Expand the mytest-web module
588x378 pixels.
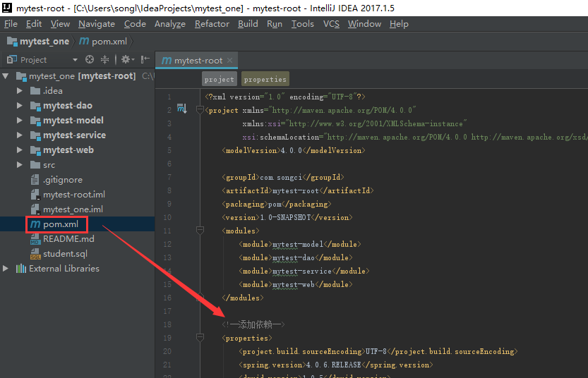(20, 150)
